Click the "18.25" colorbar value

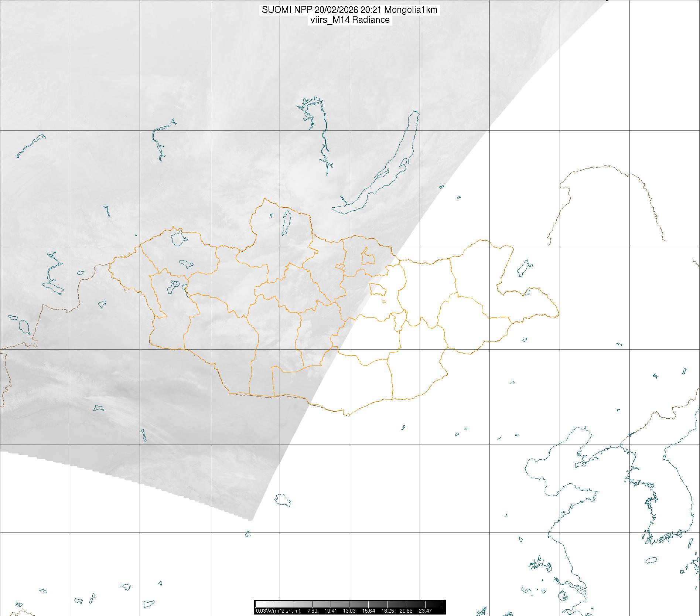pyautogui.click(x=387, y=611)
